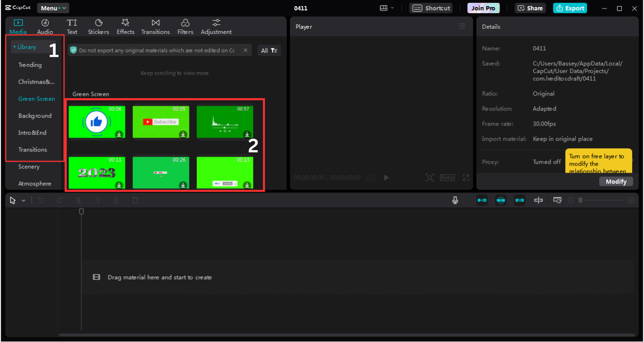This screenshot has height=342, width=644.
Task: Choose the Select cursor tool
Action: [13, 200]
